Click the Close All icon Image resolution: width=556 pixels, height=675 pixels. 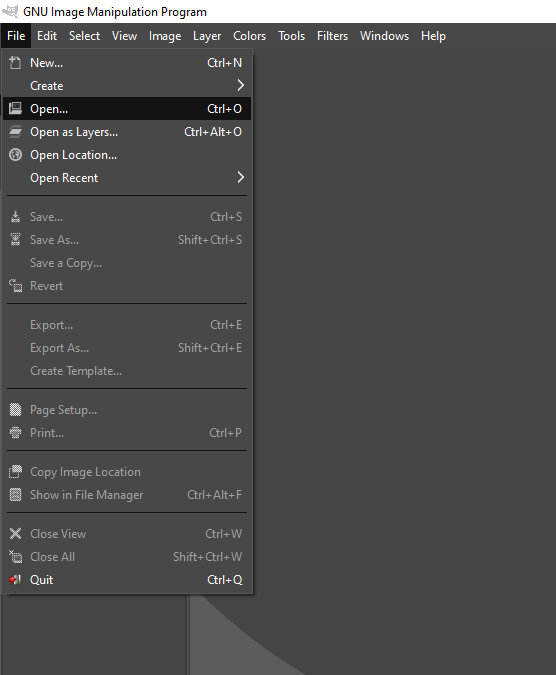tap(15, 557)
